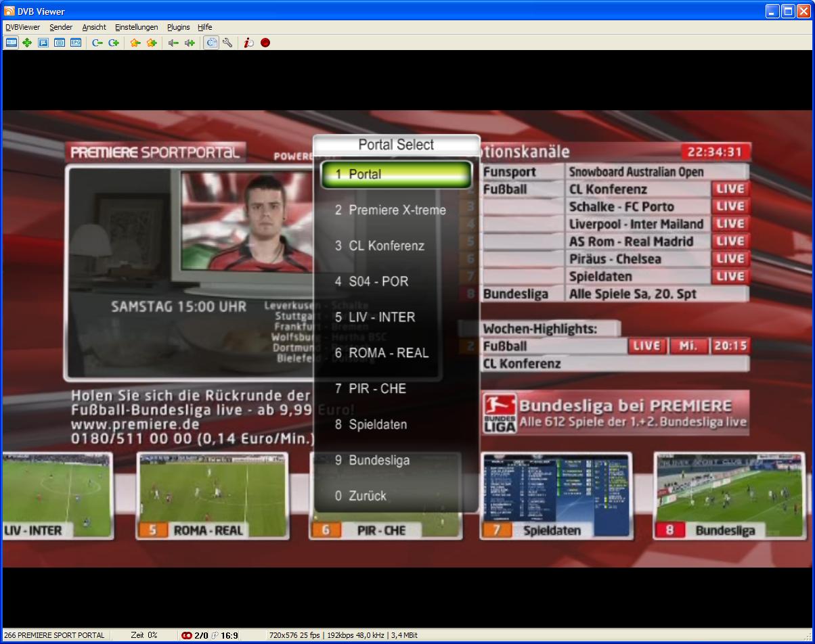Click the green arrows fullscreen icon
815x644 pixels.
pos(27,43)
